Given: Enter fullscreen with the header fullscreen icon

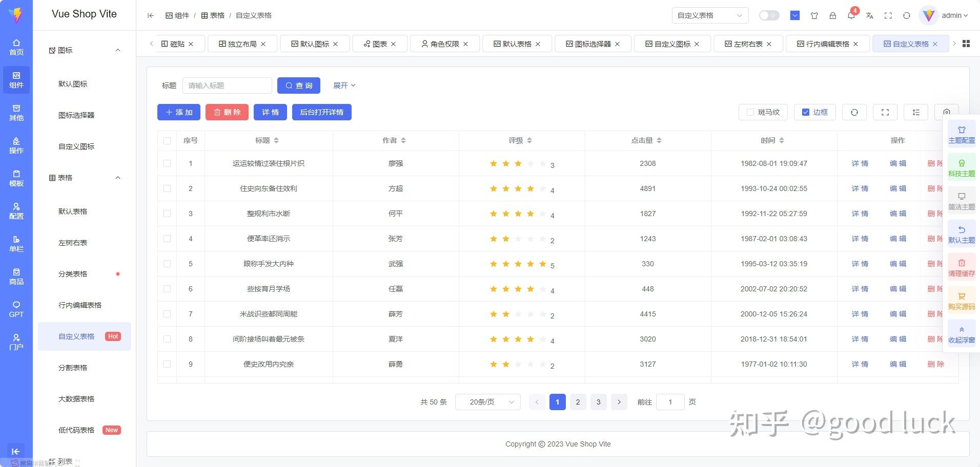Looking at the screenshot, I should click(x=888, y=15).
